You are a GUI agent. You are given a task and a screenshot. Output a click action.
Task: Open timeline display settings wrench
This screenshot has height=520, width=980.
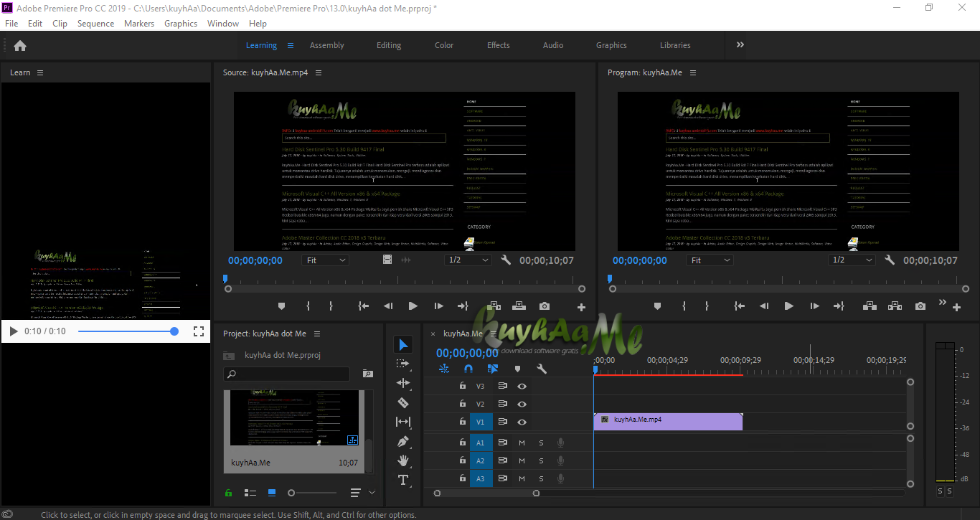542,369
